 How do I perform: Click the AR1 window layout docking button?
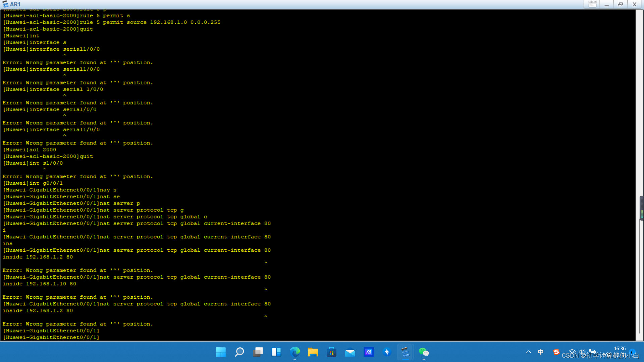click(x=592, y=4)
